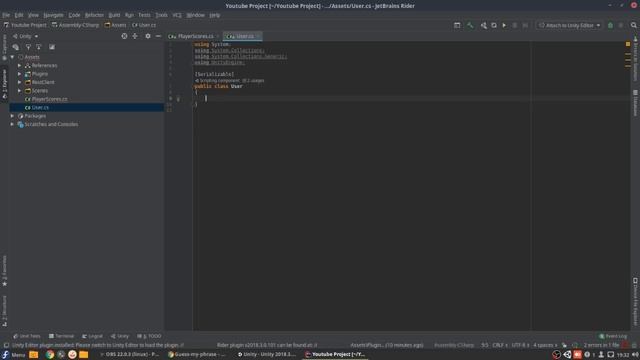
Task: Hide the explorer panel with minus icon
Action: [x=158, y=36]
